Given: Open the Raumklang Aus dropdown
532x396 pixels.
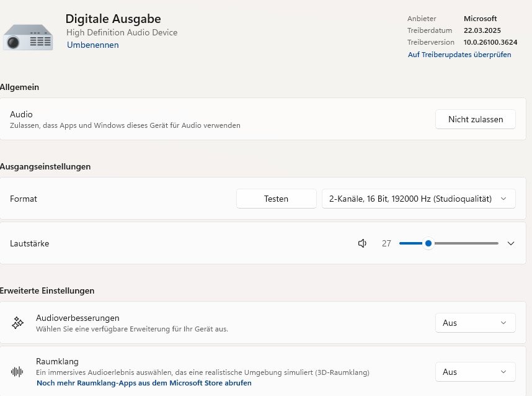Looking at the screenshot, I should [475, 372].
